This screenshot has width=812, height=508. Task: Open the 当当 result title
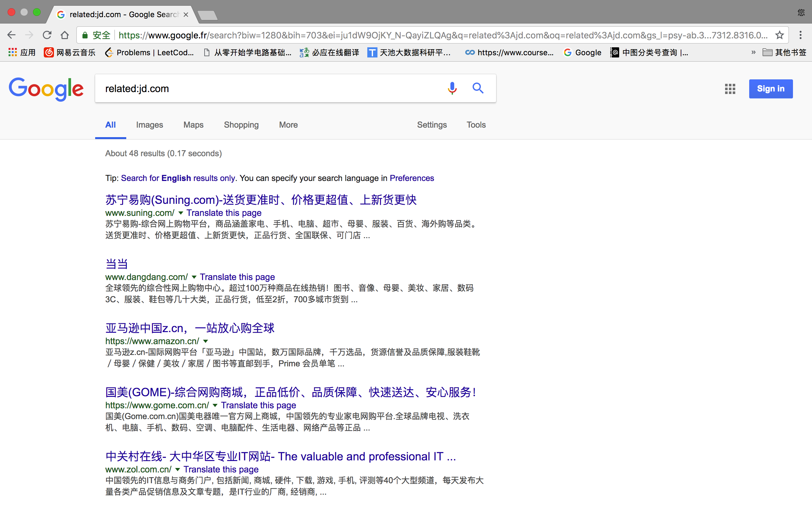click(116, 264)
